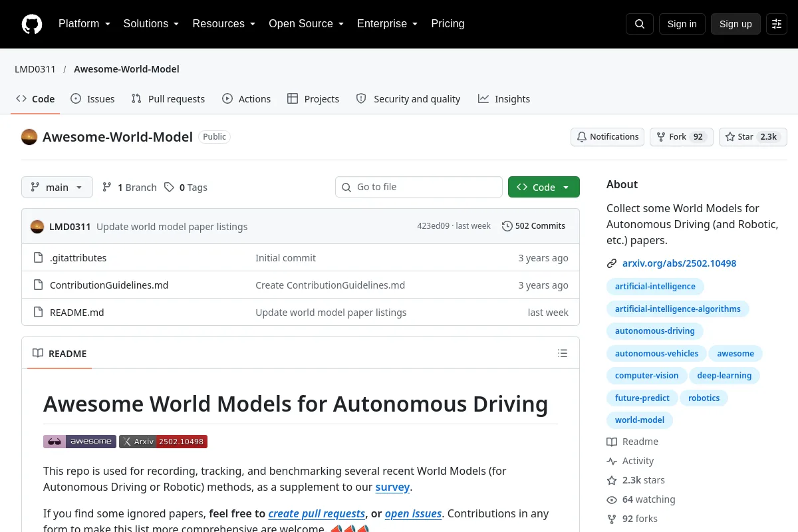Click the LMD0311 avatar beside repository title
Viewport: 798px width, 532px height.
tap(29, 137)
